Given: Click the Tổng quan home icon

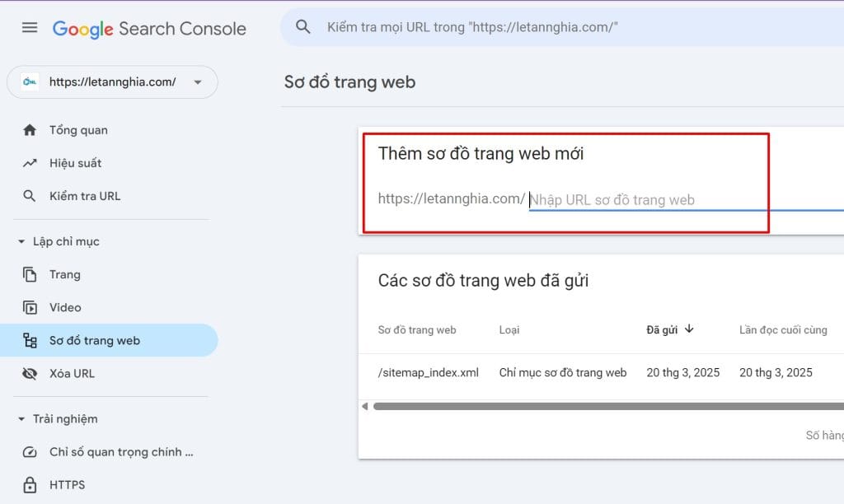Looking at the screenshot, I should pyautogui.click(x=30, y=130).
